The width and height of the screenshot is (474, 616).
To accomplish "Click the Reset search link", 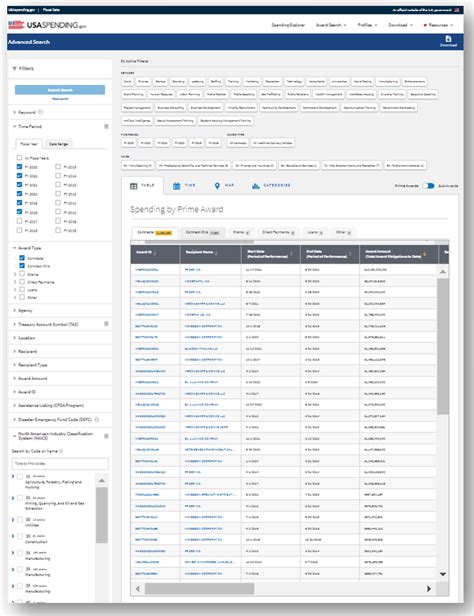I will 60,99.
